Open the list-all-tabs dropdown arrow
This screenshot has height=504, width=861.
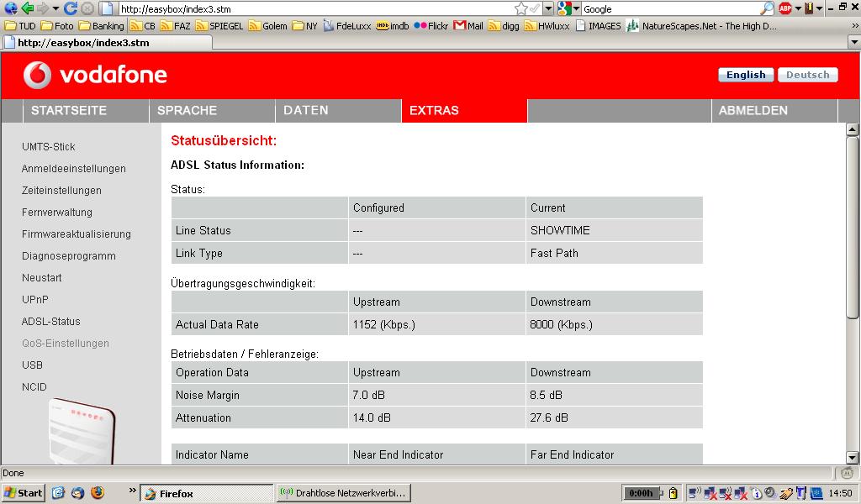[854, 42]
